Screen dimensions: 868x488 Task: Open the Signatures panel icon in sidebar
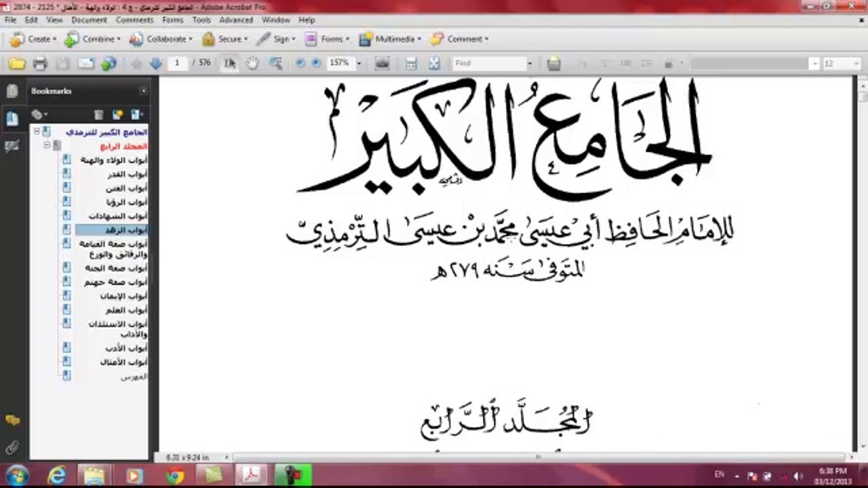12,146
